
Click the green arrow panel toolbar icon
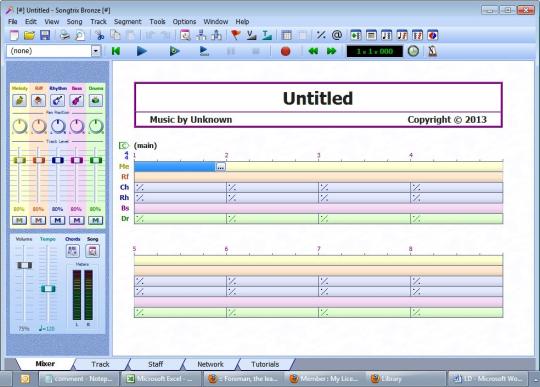click(x=355, y=35)
